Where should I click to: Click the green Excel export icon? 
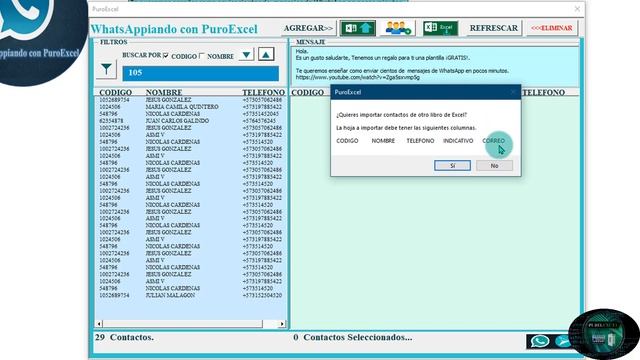[440, 28]
